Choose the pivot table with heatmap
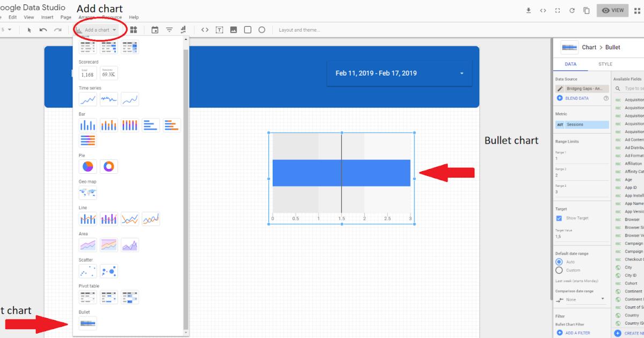This screenshot has width=644, height=338. coord(130,297)
